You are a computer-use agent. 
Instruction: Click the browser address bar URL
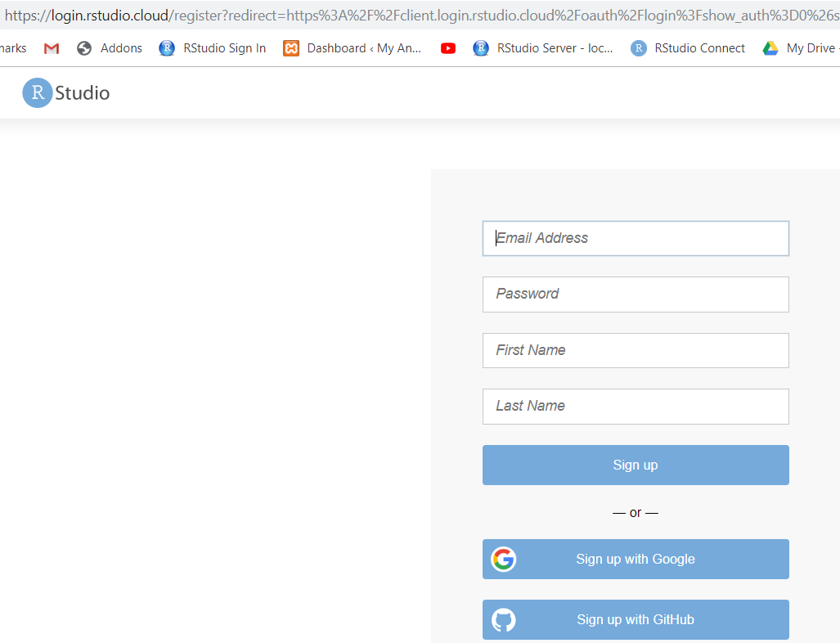coord(327,14)
